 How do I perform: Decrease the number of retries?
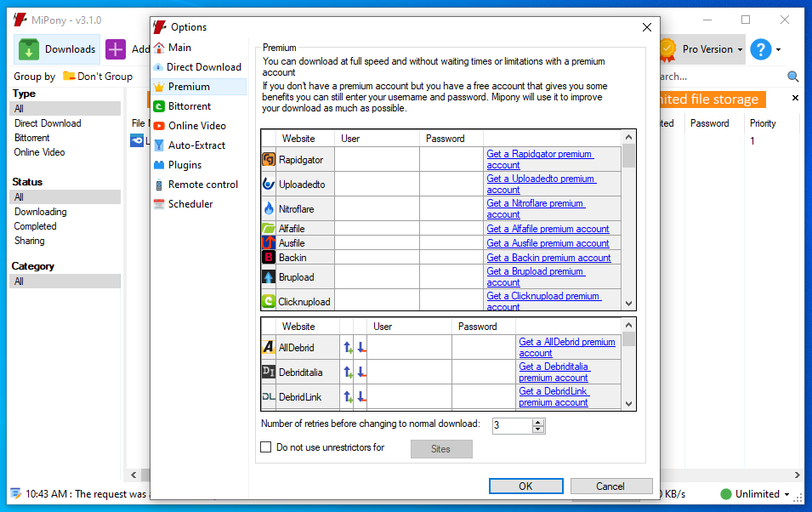pyautogui.click(x=538, y=430)
